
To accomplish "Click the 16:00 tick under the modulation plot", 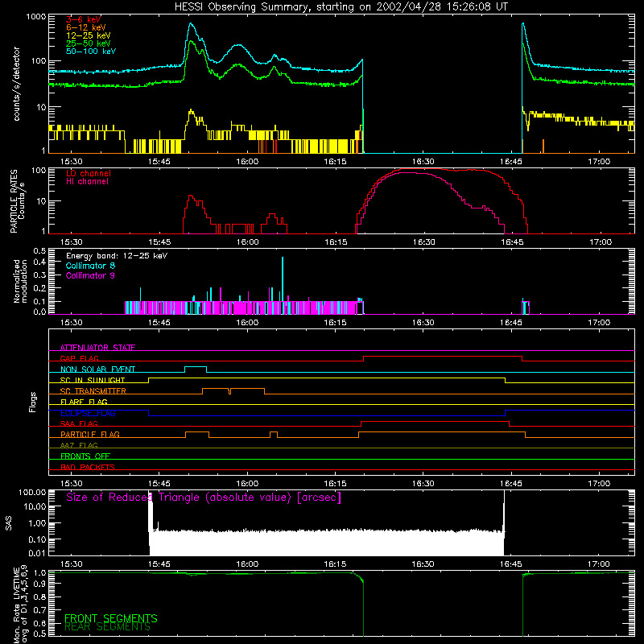I will [x=247, y=323].
